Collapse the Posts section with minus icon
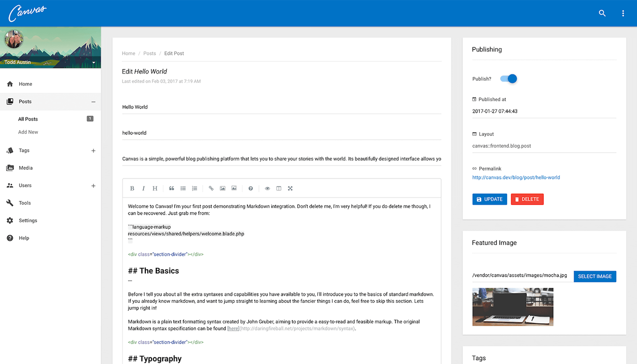The width and height of the screenshot is (637, 364). [93, 102]
